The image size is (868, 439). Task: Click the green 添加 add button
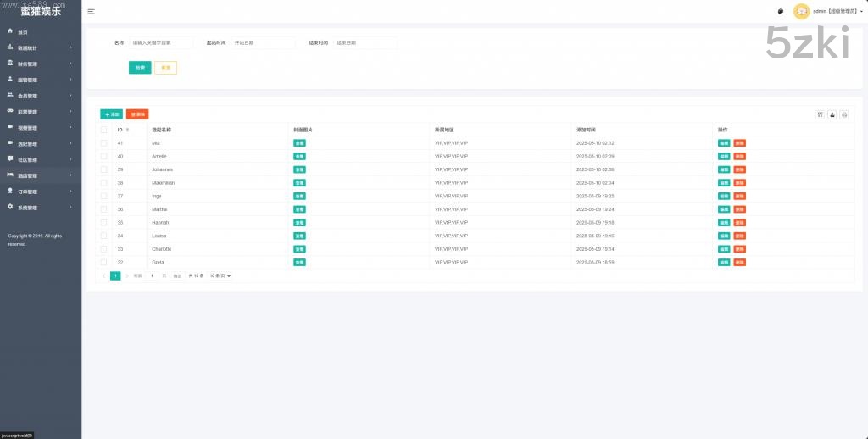click(x=111, y=114)
